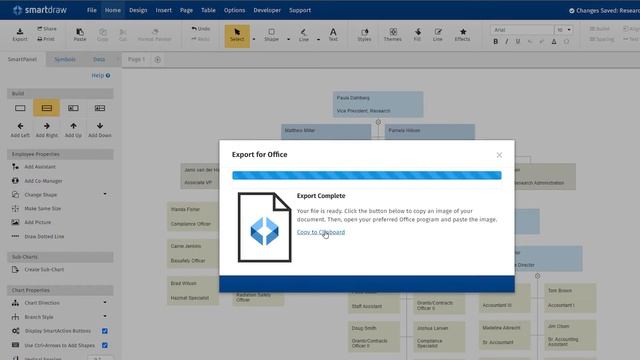Click Create Sub-Chart
640x360 pixels.
click(44, 270)
